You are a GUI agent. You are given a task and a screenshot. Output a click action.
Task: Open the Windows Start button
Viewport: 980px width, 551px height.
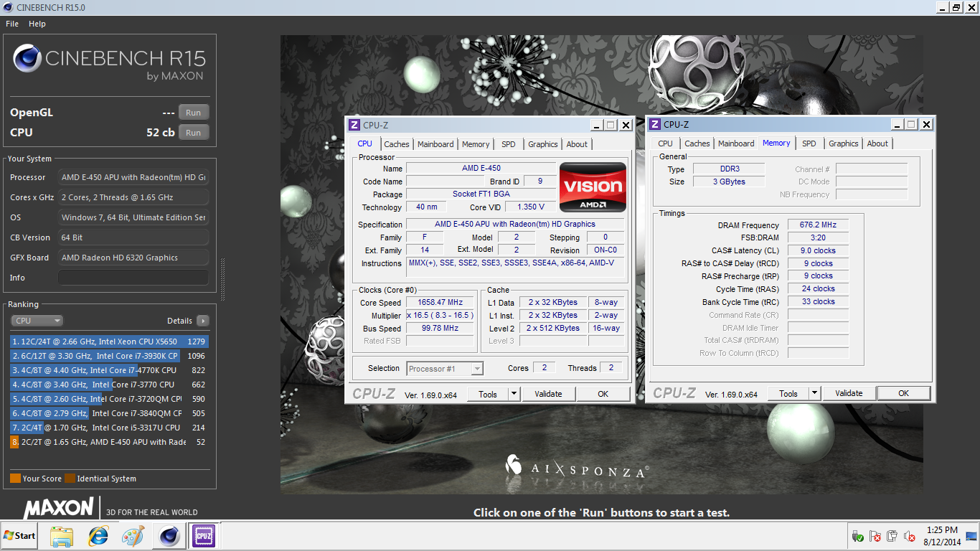(19, 536)
